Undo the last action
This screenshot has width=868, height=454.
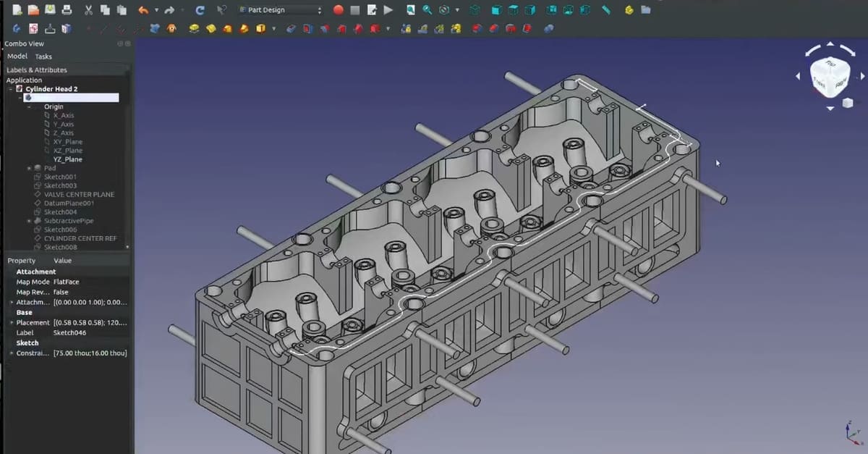(x=143, y=10)
